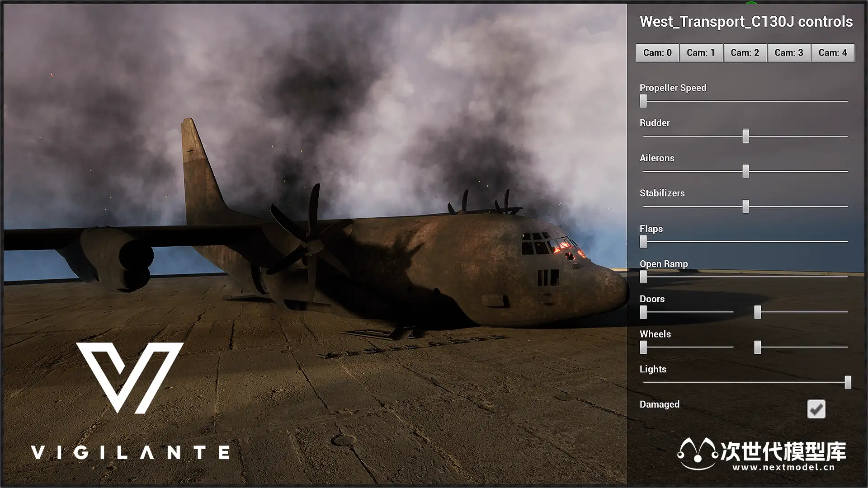Click the Rudder slider thumb
868x488 pixels.
coord(745,136)
